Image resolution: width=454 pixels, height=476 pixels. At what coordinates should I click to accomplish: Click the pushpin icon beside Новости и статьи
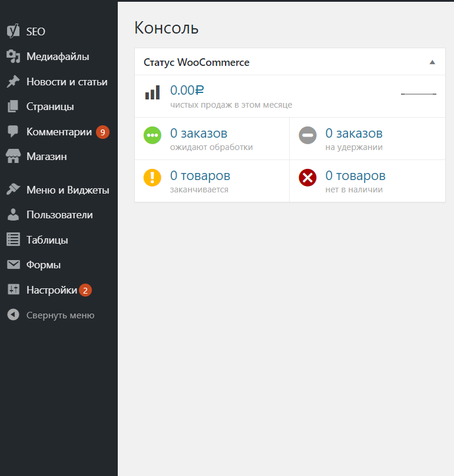[x=13, y=81]
